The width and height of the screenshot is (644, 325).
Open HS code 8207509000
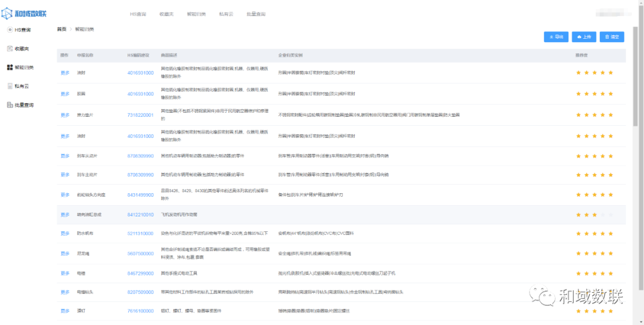click(141, 292)
